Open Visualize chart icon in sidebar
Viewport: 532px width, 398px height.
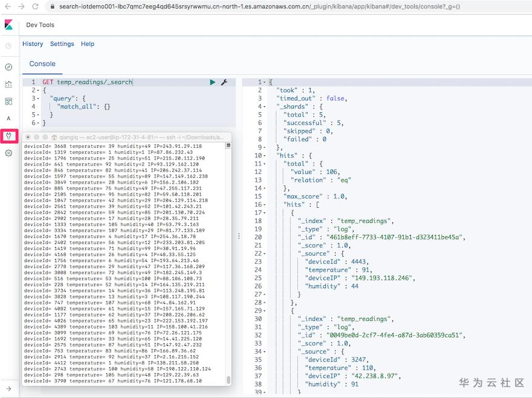[x=9, y=84]
